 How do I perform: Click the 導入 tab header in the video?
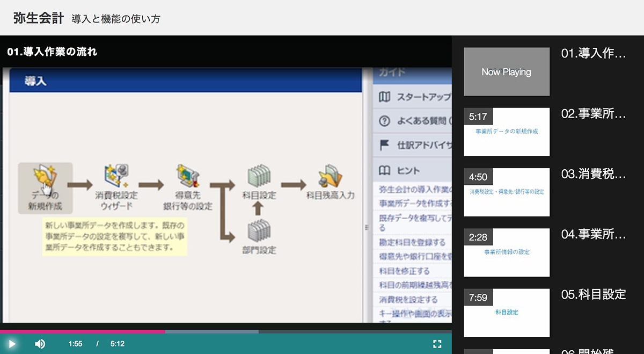click(x=35, y=82)
